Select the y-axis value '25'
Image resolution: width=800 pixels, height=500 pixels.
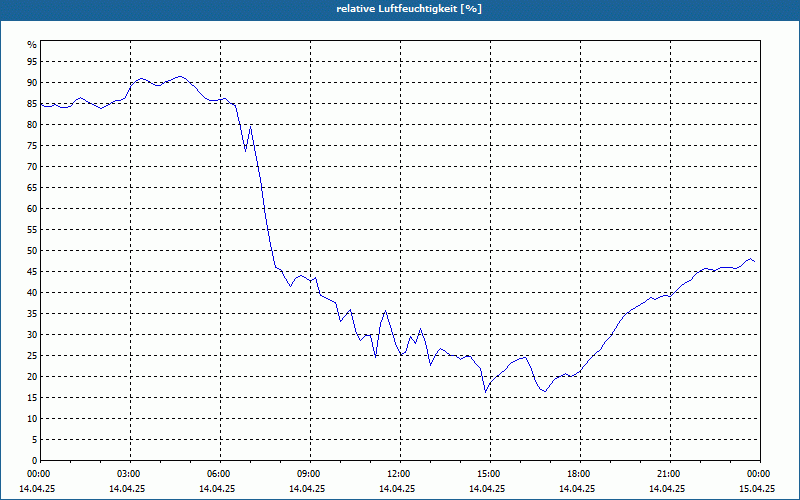pos(32,356)
